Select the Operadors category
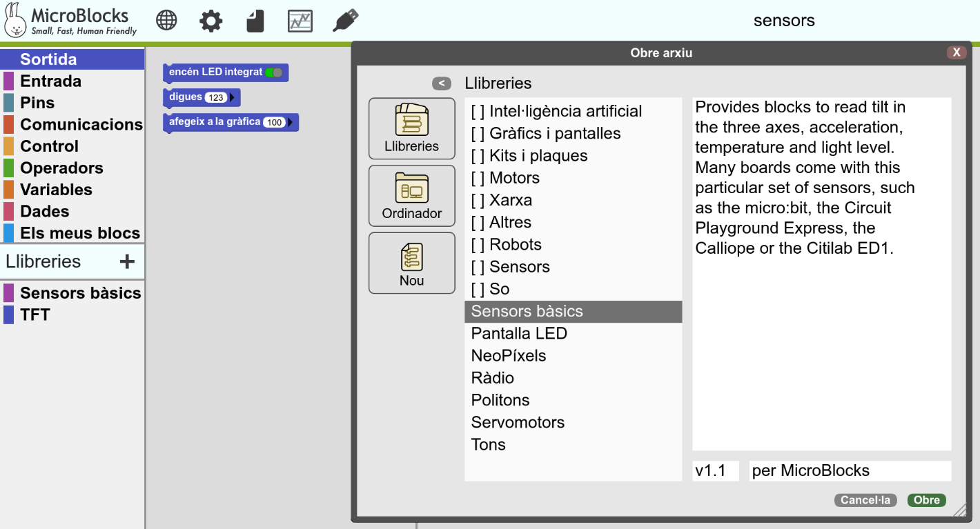This screenshot has width=980, height=529. [x=72, y=168]
